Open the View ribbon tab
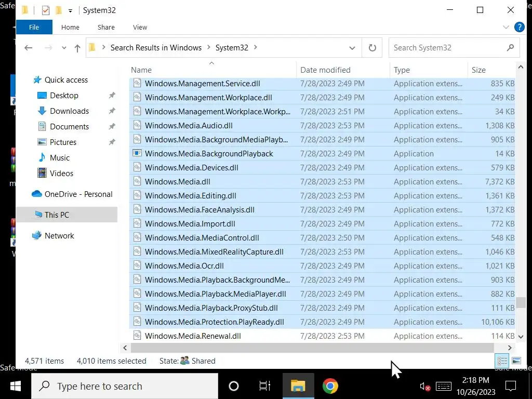This screenshot has height=399, width=532. pyautogui.click(x=140, y=27)
